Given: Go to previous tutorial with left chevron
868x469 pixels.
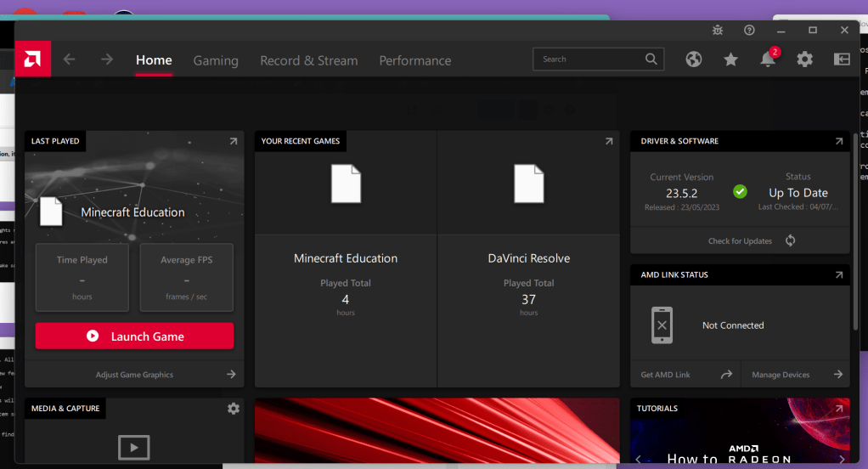Looking at the screenshot, I should [x=639, y=459].
